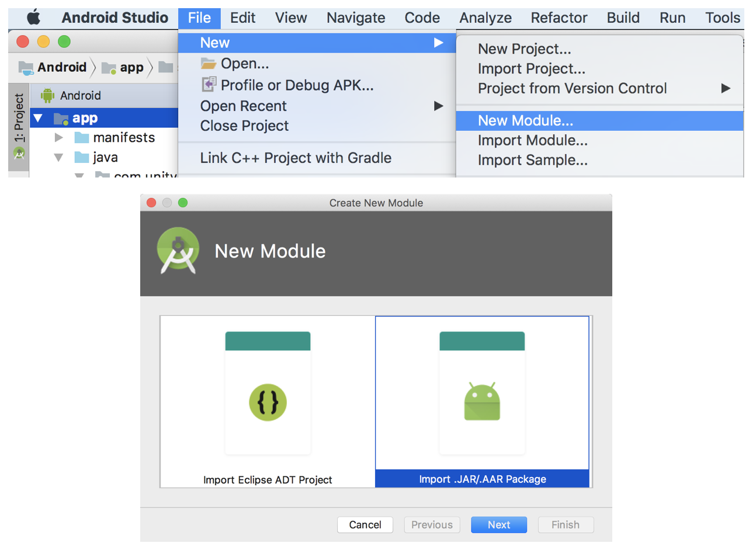
Task: Open the Edit menu
Action: click(242, 18)
